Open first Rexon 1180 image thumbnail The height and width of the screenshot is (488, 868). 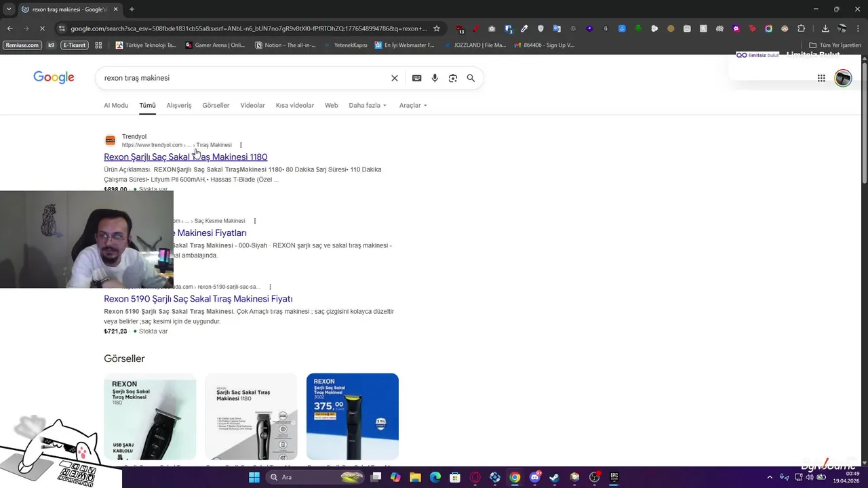pyautogui.click(x=150, y=416)
